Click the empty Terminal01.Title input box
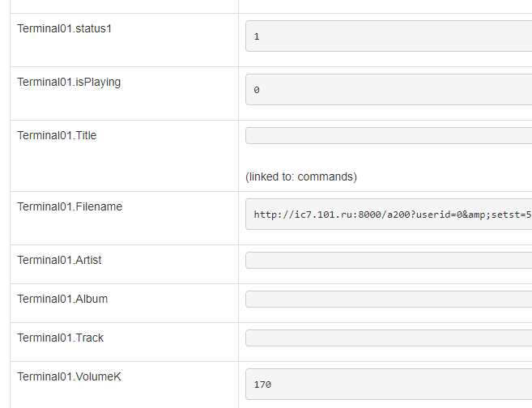 pyautogui.click(x=389, y=136)
